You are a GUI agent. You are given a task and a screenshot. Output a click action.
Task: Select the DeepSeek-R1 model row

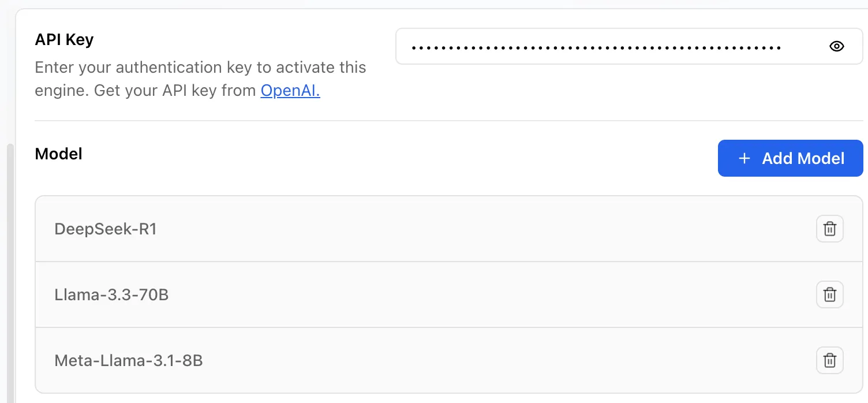coord(449,229)
